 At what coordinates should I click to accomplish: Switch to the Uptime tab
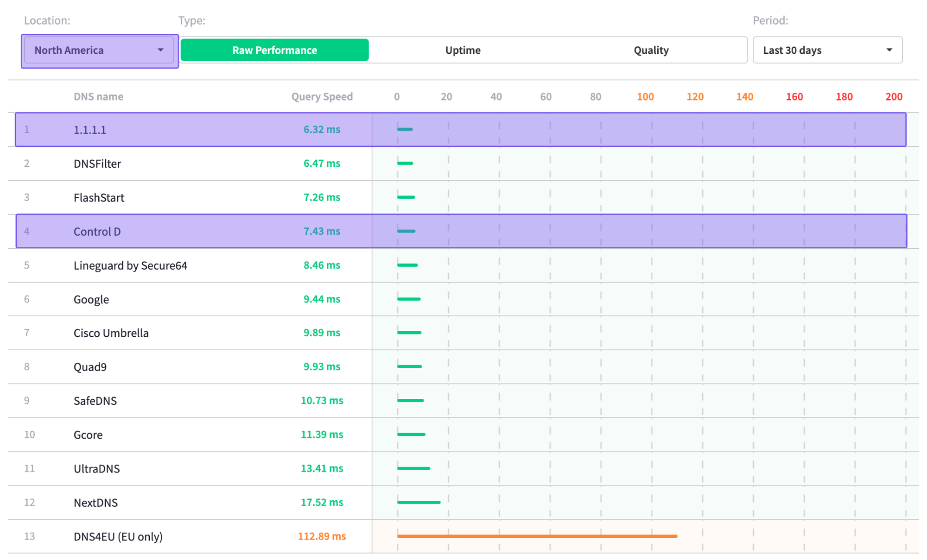click(463, 50)
